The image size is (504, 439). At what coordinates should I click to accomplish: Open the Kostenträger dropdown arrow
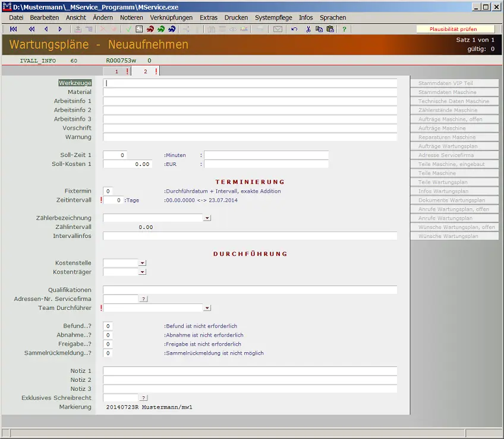[x=142, y=272]
